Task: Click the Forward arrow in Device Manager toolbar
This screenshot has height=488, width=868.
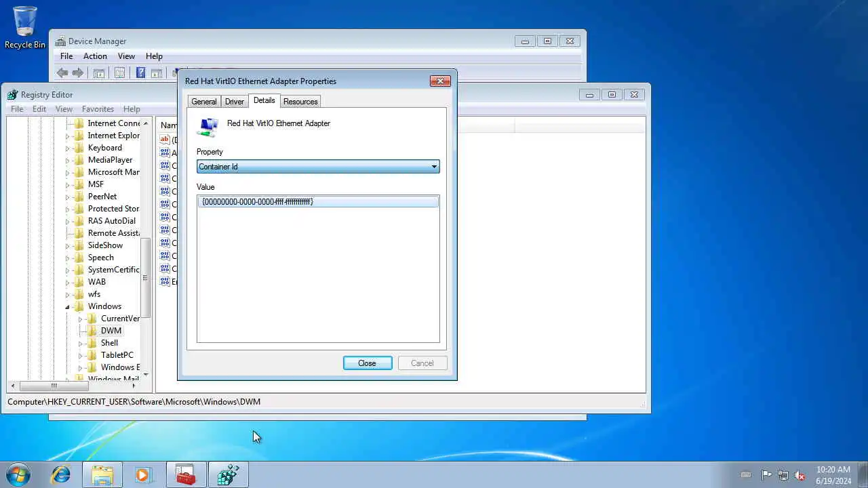Action: point(78,73)
